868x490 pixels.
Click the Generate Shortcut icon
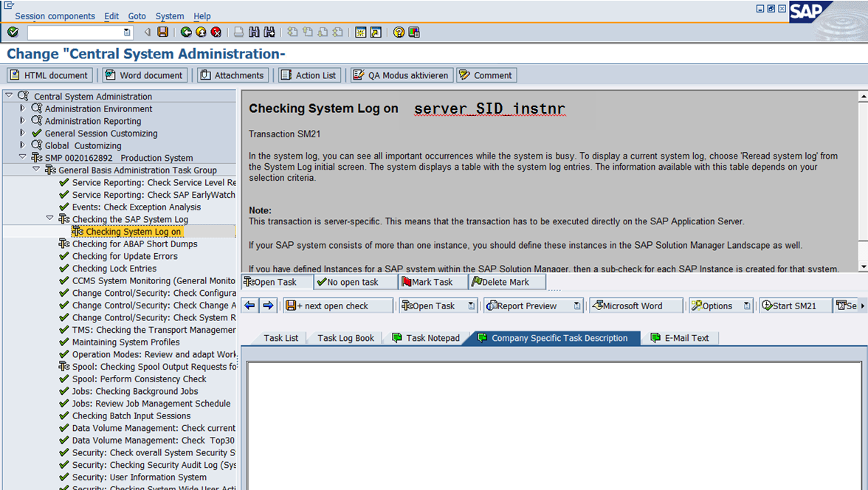[x=376, y=32]
